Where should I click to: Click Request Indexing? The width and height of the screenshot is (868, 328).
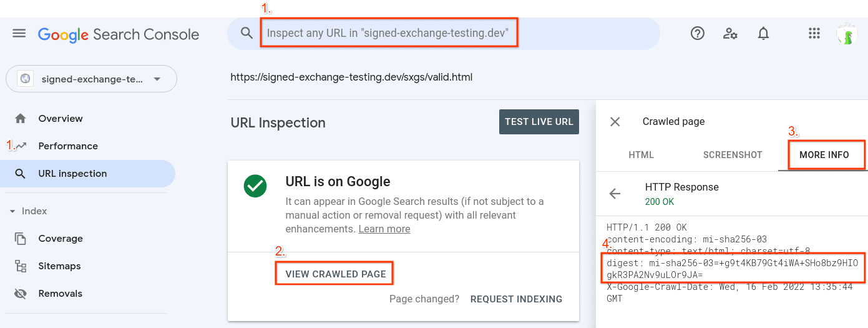click(x=516, y=299)
